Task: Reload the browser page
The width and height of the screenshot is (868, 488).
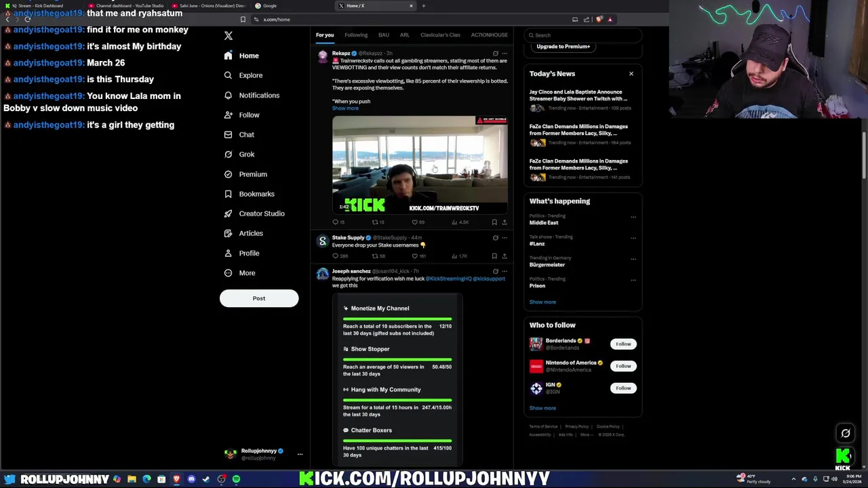Action: click(27, 20)
